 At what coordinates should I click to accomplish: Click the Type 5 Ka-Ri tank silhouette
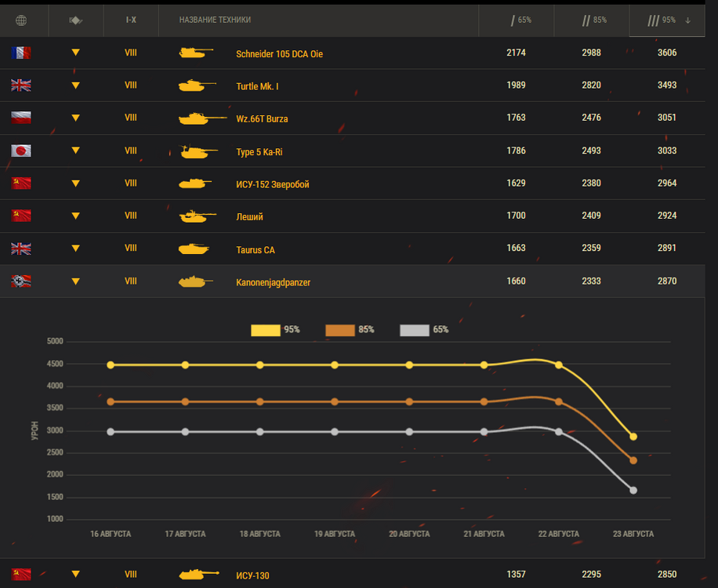(198, 151)
